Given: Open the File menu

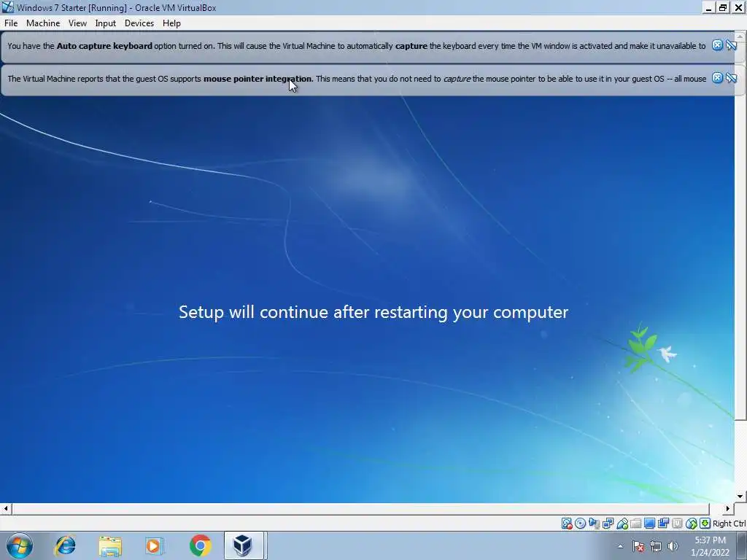Looking at the screenshot, I should point(11,23).
